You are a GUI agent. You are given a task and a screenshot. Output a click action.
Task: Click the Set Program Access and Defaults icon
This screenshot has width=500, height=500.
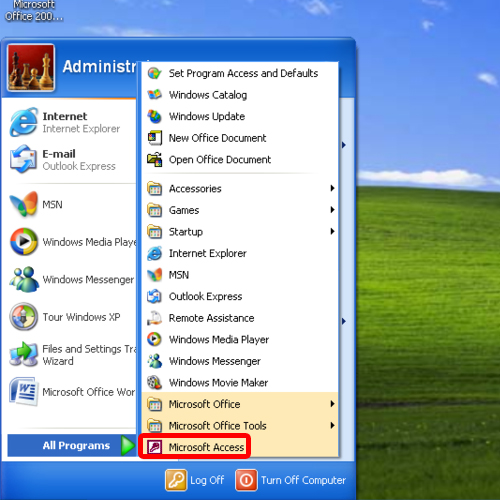155,73
